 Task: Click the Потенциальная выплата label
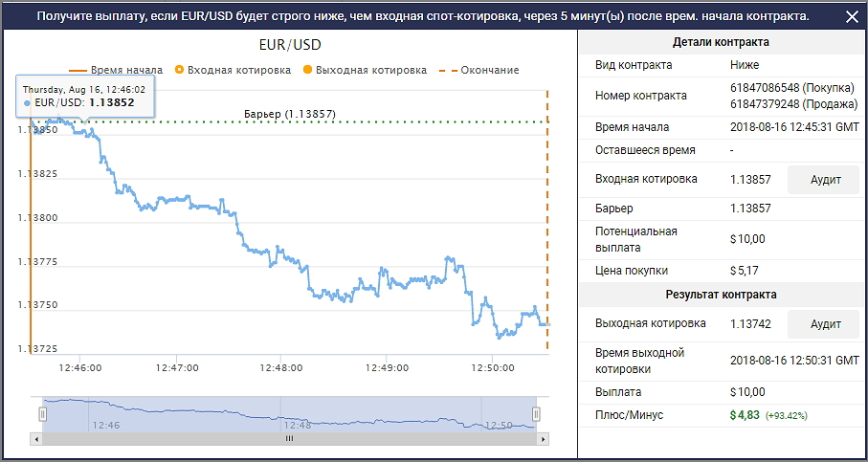coord(636,239)
